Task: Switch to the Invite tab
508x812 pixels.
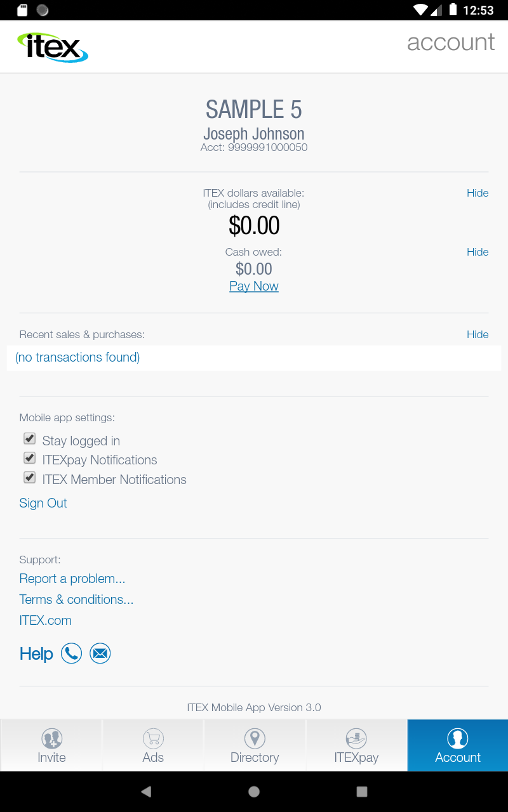Action: [x=51, y=745]
